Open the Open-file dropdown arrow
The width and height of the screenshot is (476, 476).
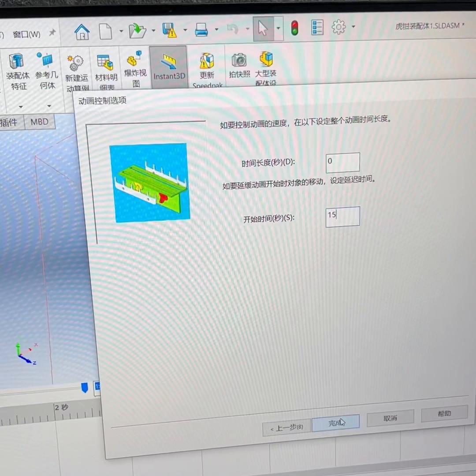coord(153,31)
